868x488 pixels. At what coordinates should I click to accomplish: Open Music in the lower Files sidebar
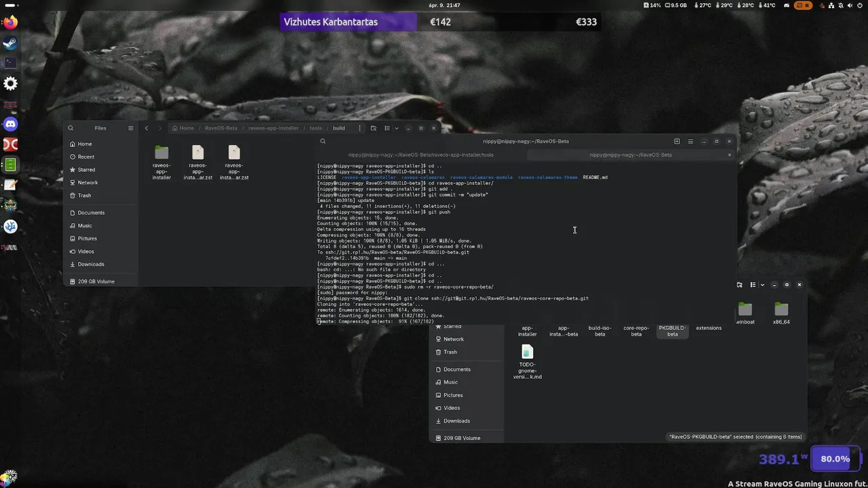468,382
